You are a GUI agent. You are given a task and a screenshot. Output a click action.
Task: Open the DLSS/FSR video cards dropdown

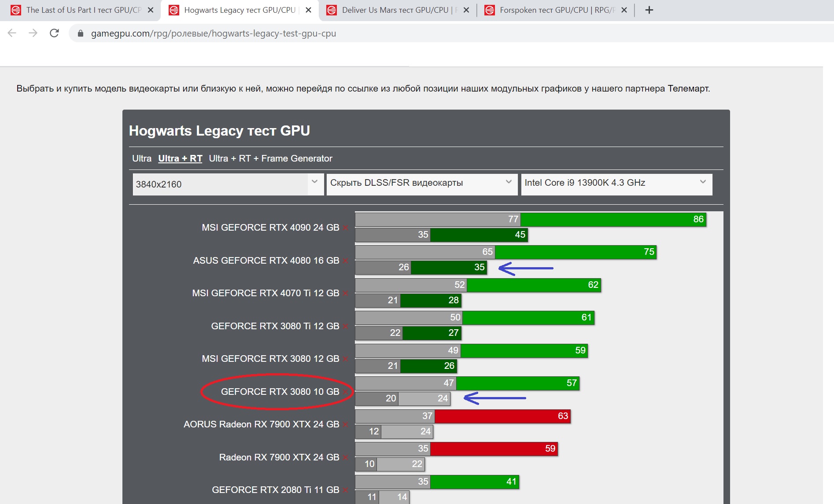pos(422,184)
